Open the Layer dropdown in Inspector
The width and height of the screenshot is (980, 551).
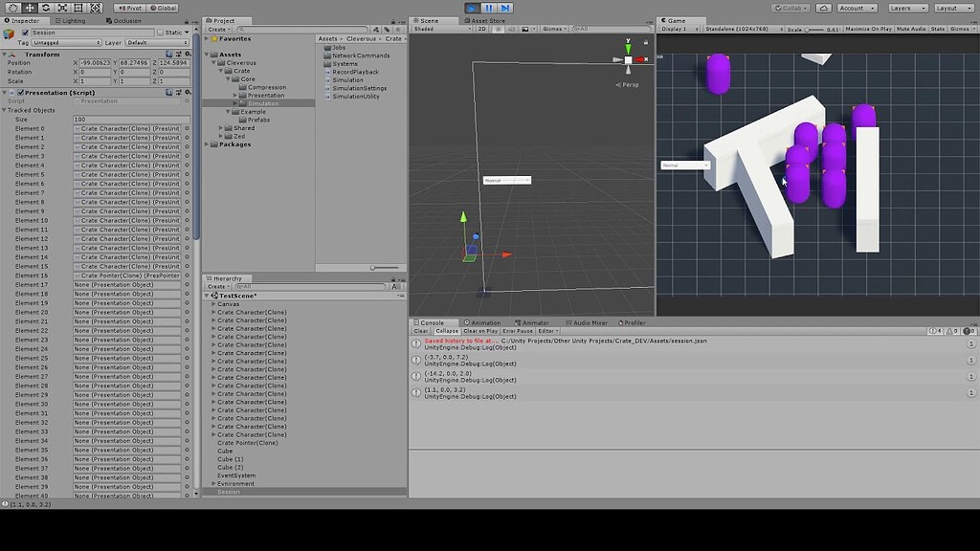pos(158,42)
